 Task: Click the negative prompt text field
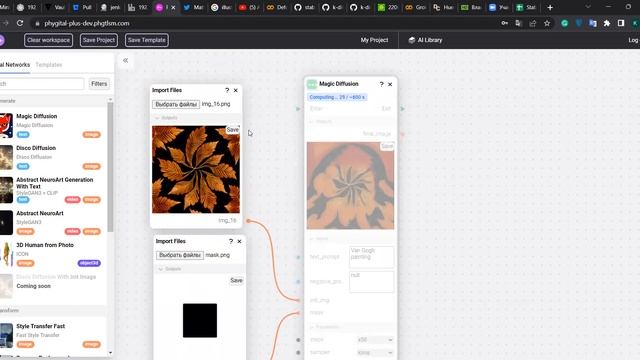coord(371,282)
